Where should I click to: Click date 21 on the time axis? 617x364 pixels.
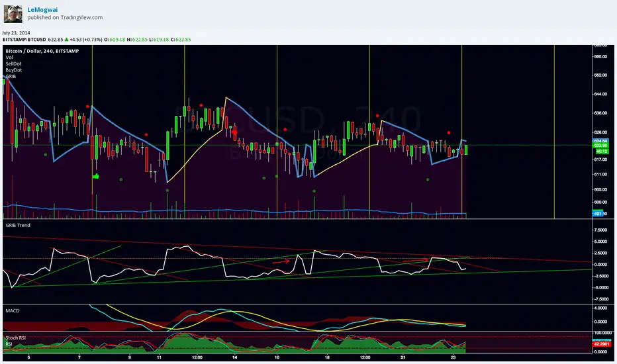(403, 357)
